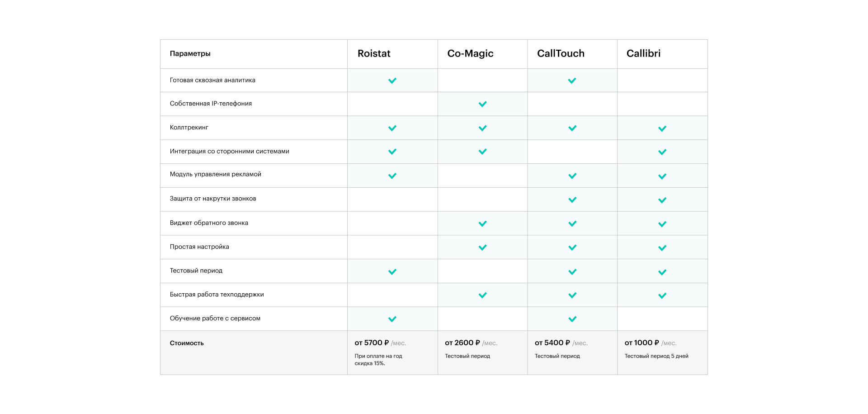Click the Co-Magic column header
The width and height of the screenshot is (868, 414).
(x=470, y=53)
